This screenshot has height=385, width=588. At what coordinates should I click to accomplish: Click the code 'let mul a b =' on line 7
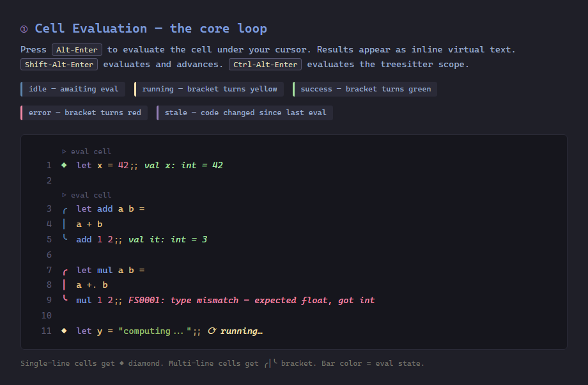[x=110, y=270]
